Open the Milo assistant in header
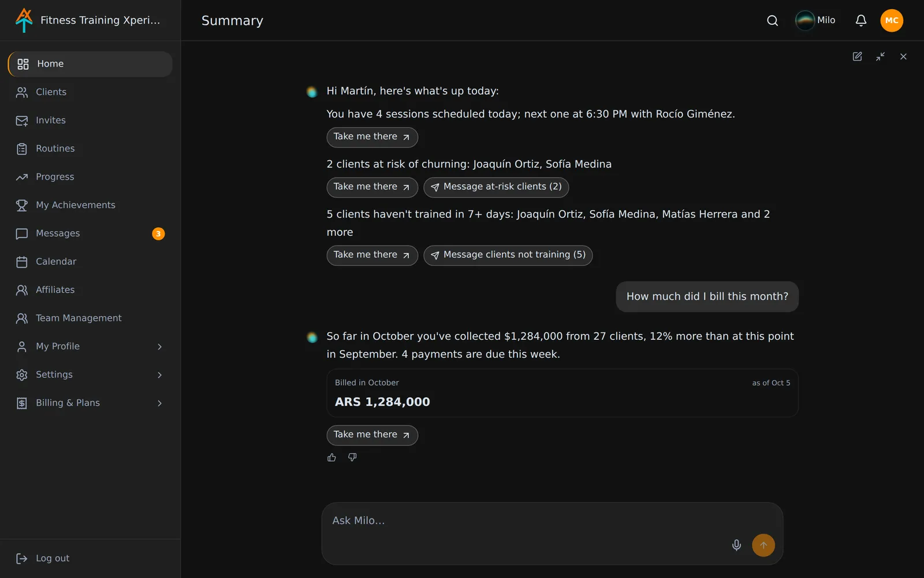 coord(815,21)
